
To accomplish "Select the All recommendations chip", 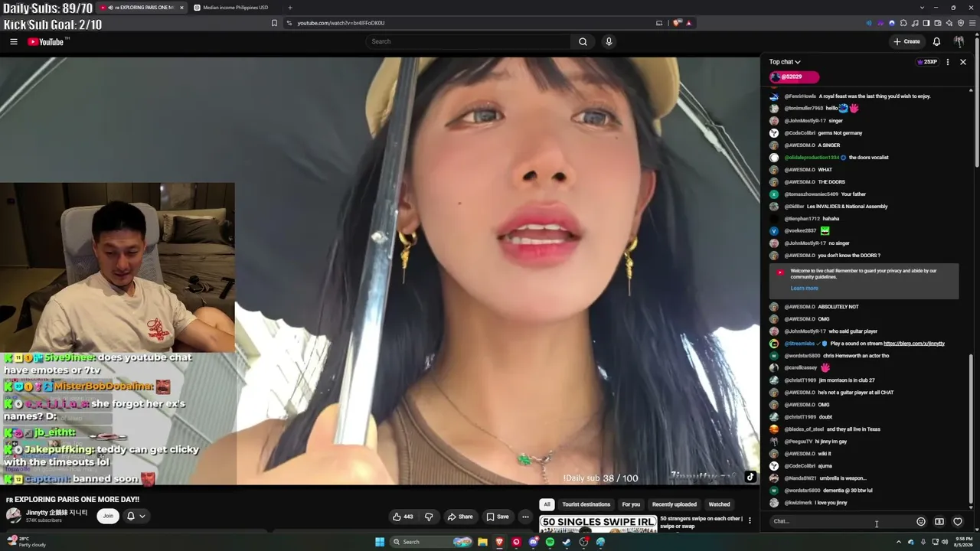I will point(547,504).
